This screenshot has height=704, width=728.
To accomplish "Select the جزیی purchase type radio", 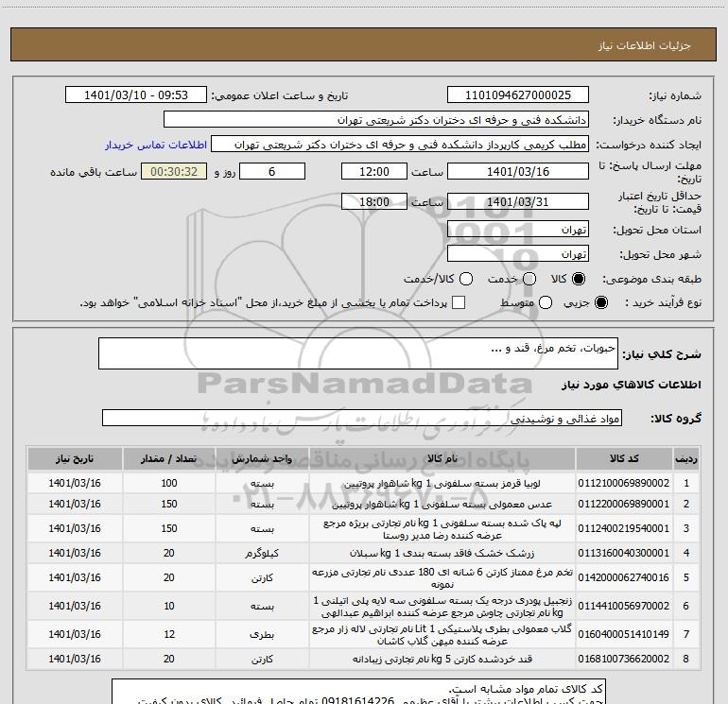I will click(600, 302).
